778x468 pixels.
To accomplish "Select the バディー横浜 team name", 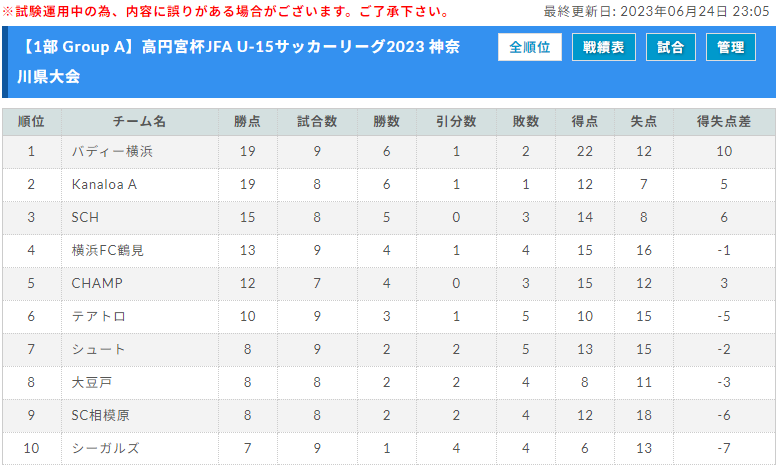I will [112, 151].
